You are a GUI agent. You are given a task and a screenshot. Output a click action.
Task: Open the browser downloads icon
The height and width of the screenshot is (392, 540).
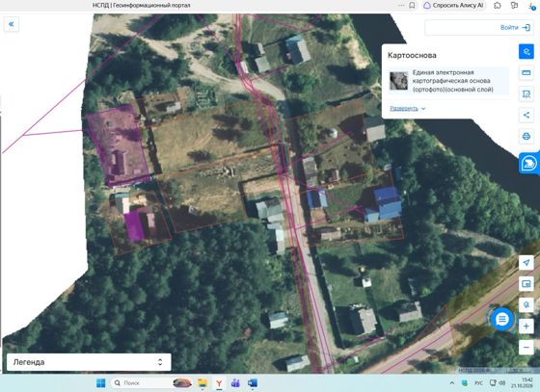click(x=532, y=6)
